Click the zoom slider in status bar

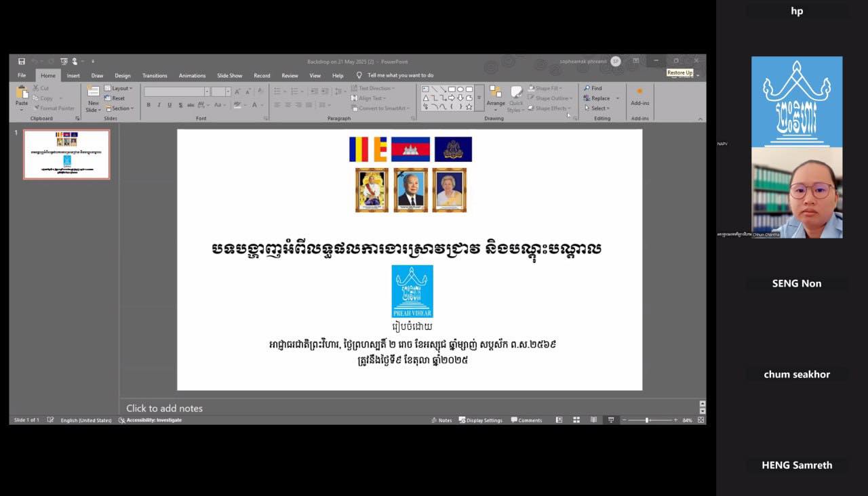point(648,420)
